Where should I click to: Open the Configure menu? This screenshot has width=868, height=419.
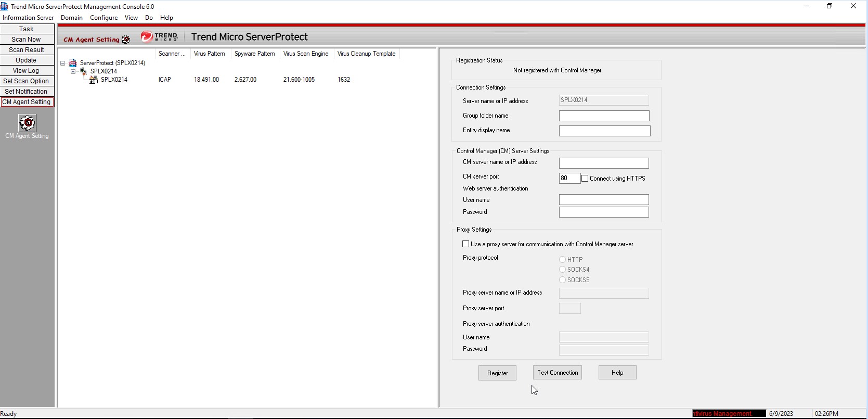[103, 18]
